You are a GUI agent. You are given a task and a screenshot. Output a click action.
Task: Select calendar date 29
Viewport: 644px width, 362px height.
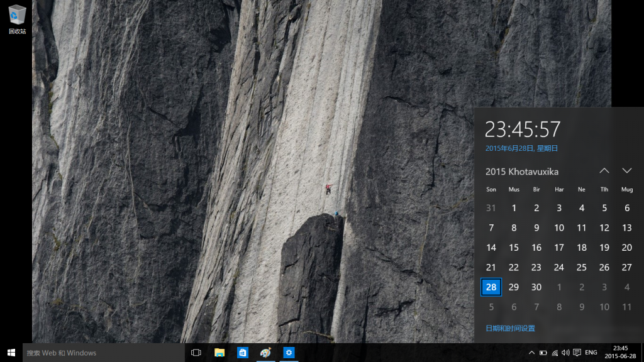[x=514, y=287]
